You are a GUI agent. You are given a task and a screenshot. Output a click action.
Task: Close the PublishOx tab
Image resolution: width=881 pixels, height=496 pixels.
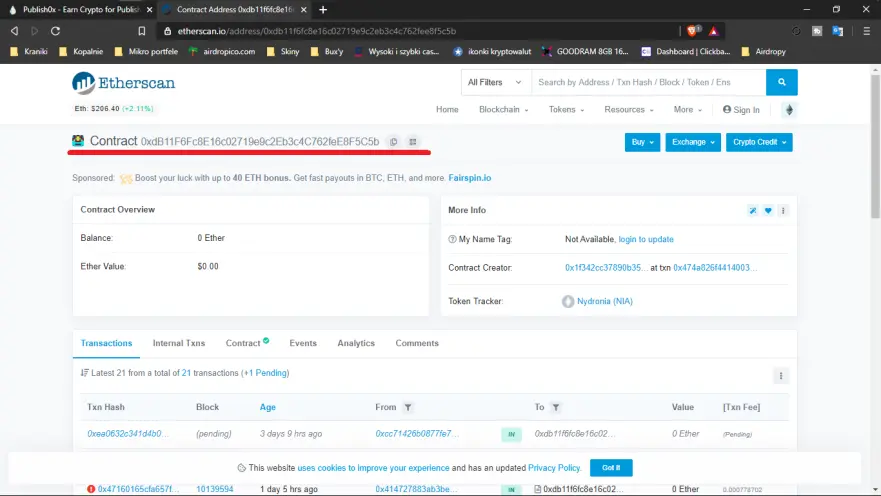pyautogui.click(x=149, y=10)
